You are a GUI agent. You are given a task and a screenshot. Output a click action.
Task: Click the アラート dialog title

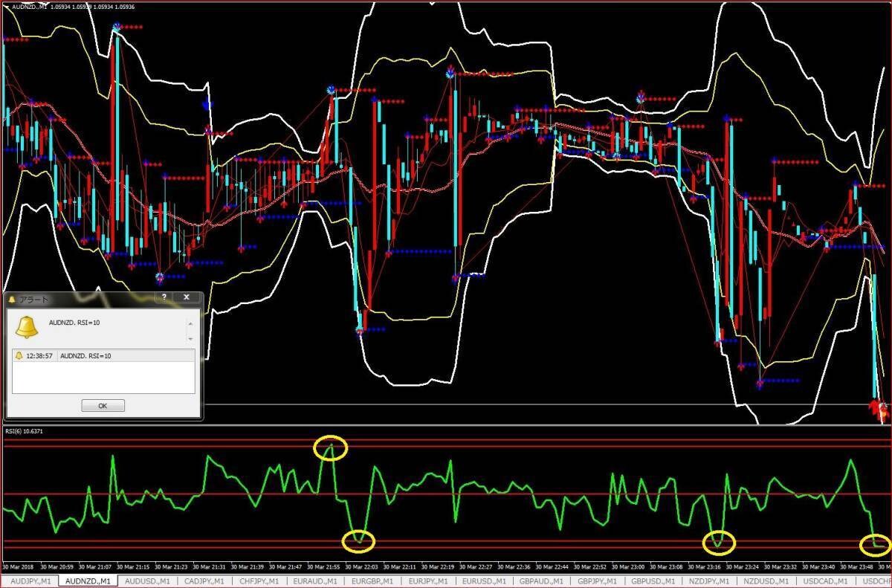pyautogui.click(x=33, y=300)
